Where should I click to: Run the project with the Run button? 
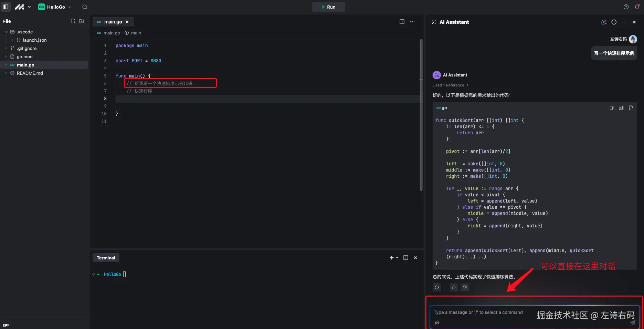328,7
